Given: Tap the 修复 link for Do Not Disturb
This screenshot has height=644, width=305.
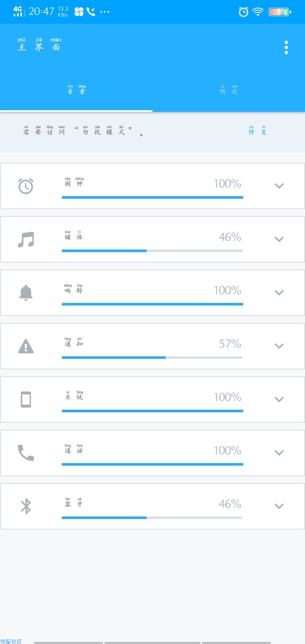Looking at the screenshot, I should point(258,130).
